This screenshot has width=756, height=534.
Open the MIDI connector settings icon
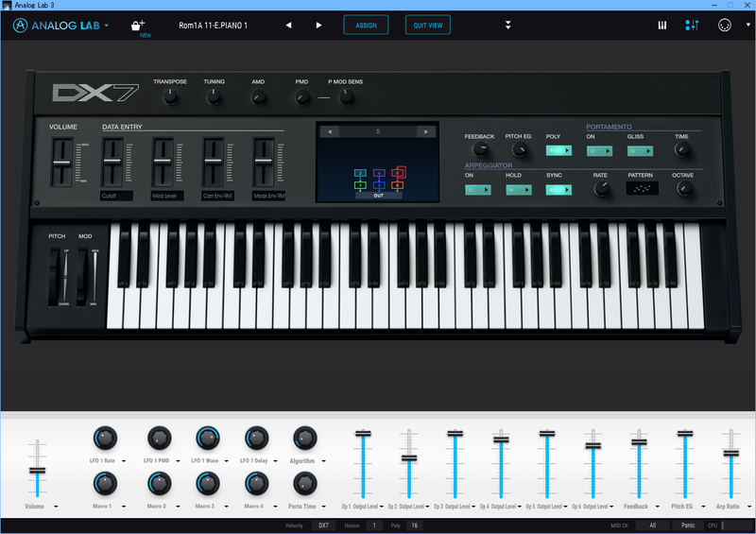[724, 26]
